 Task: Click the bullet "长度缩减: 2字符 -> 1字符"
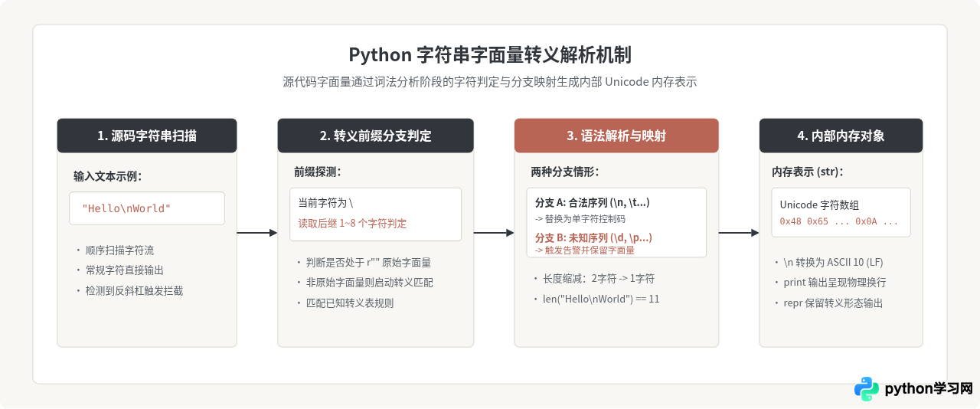tap(599, 279)
